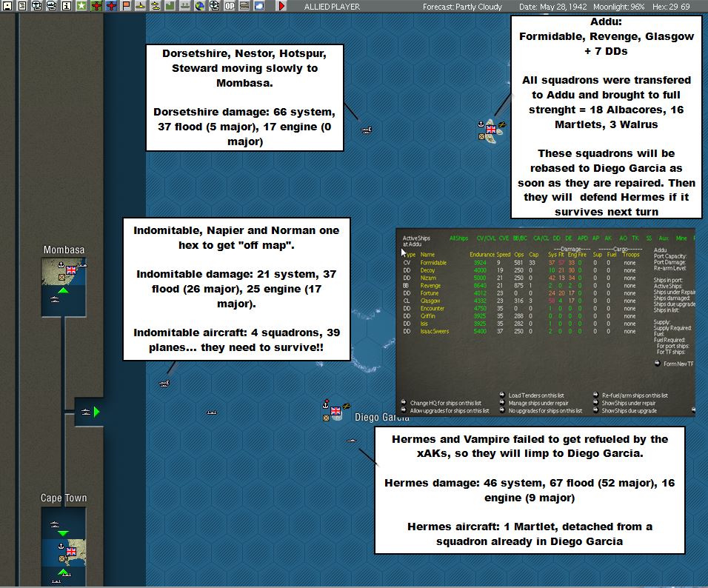Screen dimensions: 708x588
Task: Select the Hermes task force near Diego Garcia
Action: click(351, 441)
